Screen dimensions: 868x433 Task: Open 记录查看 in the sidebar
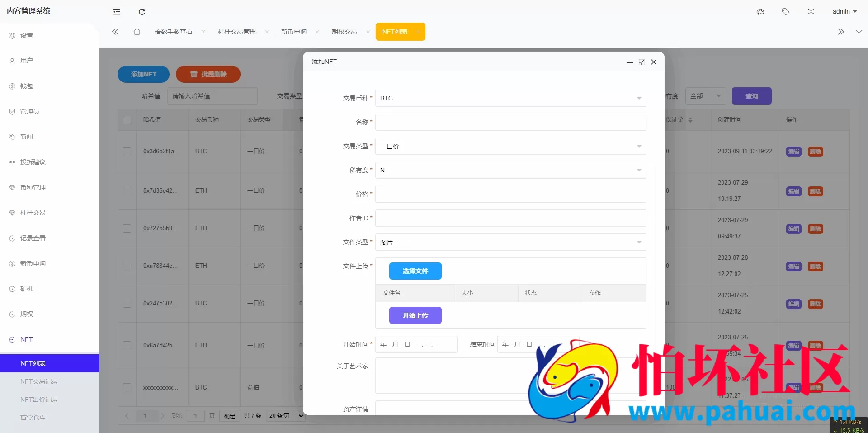pos(50,238)
